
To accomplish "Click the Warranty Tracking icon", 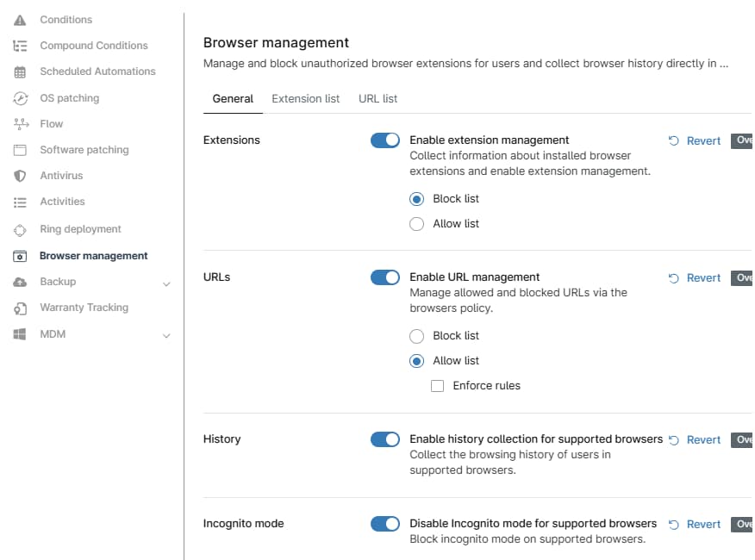I will [20, 308].
